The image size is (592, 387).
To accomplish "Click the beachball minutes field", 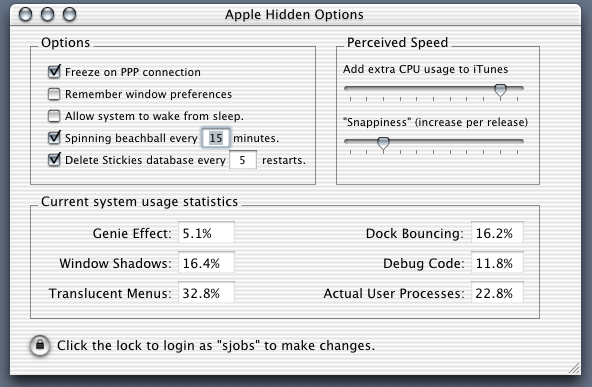I will 216,138.
